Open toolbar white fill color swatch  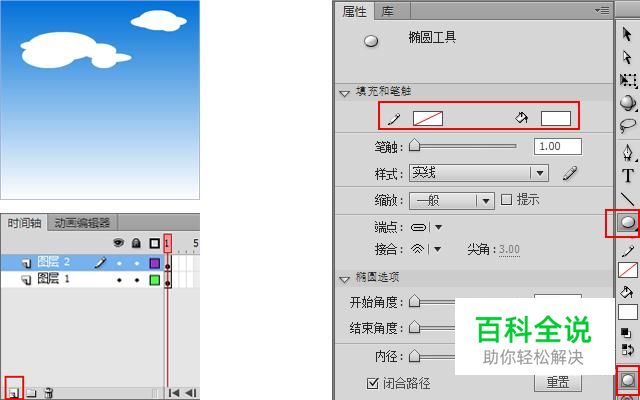pyautogui.click(x=628, y=312)
